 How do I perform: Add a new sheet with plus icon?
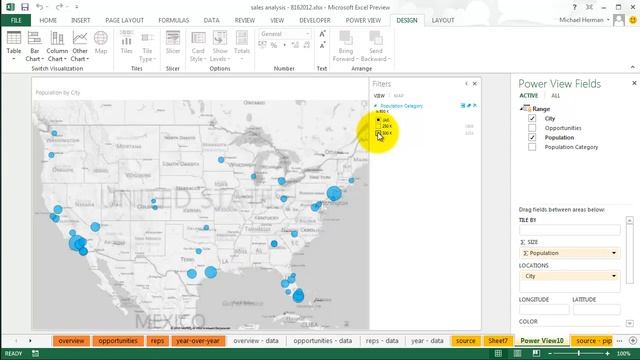pyautogui.click(x=633, y=340)
